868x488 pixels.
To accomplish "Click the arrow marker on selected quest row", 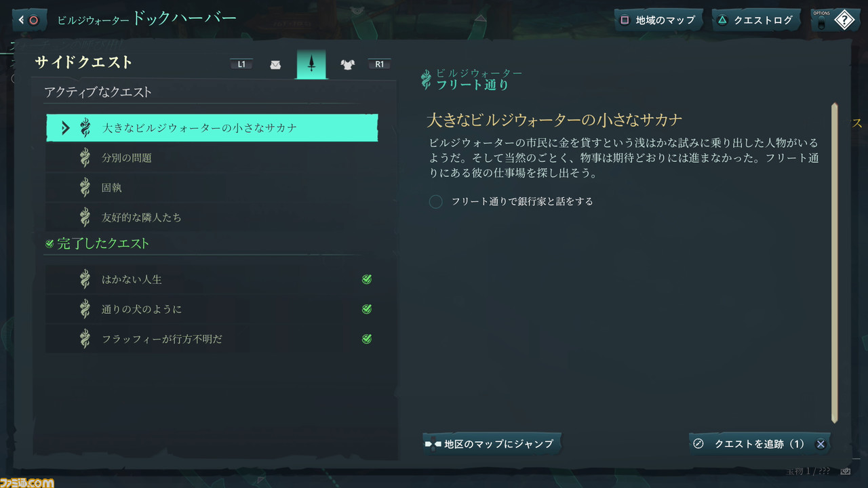I will 65,127.
